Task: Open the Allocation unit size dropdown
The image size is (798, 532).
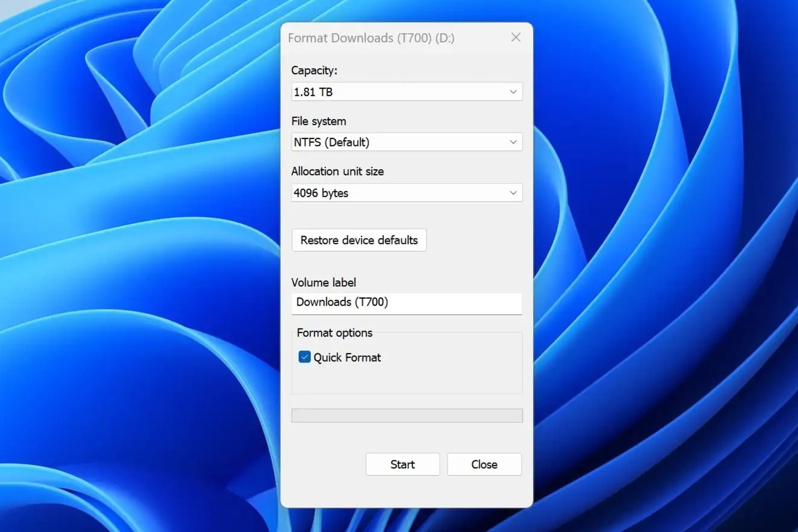Action: 406,193
